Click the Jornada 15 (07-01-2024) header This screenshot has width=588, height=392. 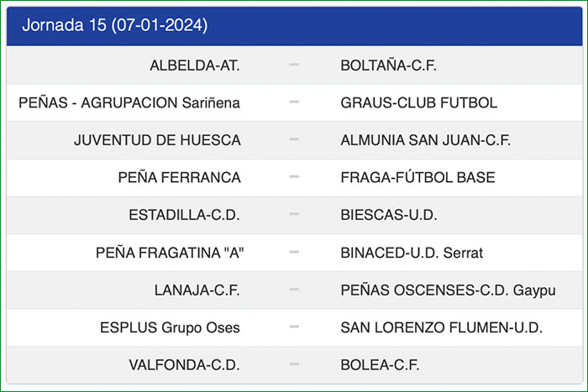[114, 25]
